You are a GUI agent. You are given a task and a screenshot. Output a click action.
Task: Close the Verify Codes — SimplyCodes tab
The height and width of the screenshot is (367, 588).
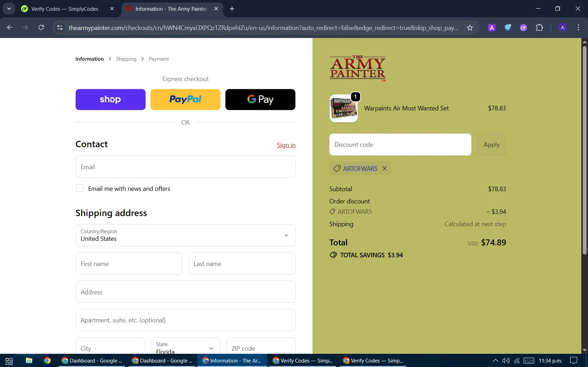click(x=112, y=9)
